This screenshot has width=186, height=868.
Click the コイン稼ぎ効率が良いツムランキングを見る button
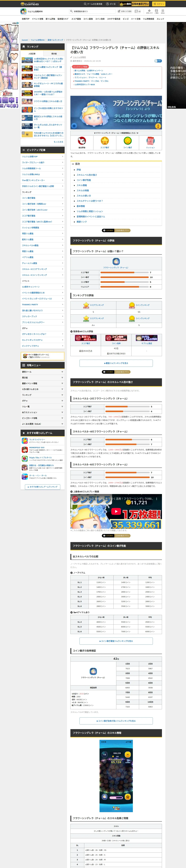click(x=116, y=721)
